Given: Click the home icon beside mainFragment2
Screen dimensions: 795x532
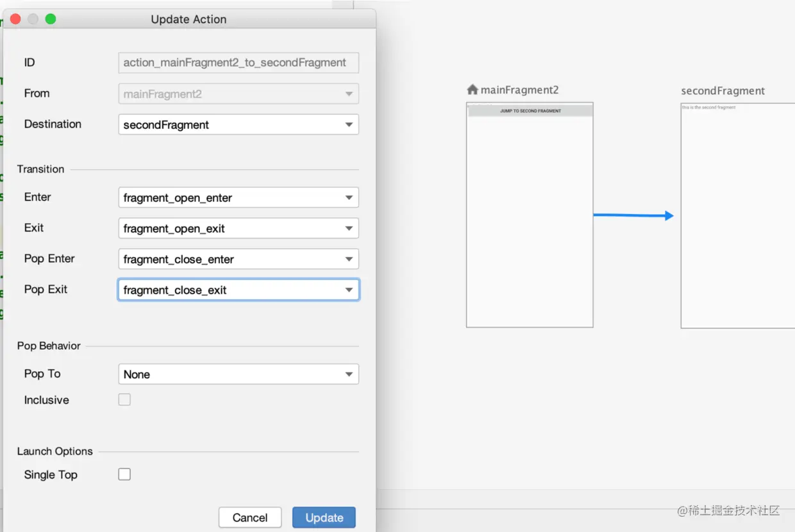Looking at the screenshot, I should [473, 90].
